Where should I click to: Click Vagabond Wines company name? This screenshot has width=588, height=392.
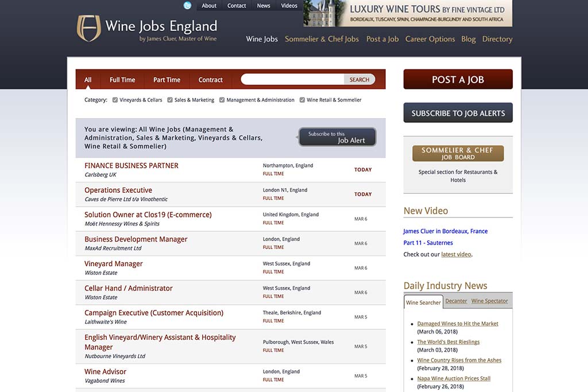point(105,381)
